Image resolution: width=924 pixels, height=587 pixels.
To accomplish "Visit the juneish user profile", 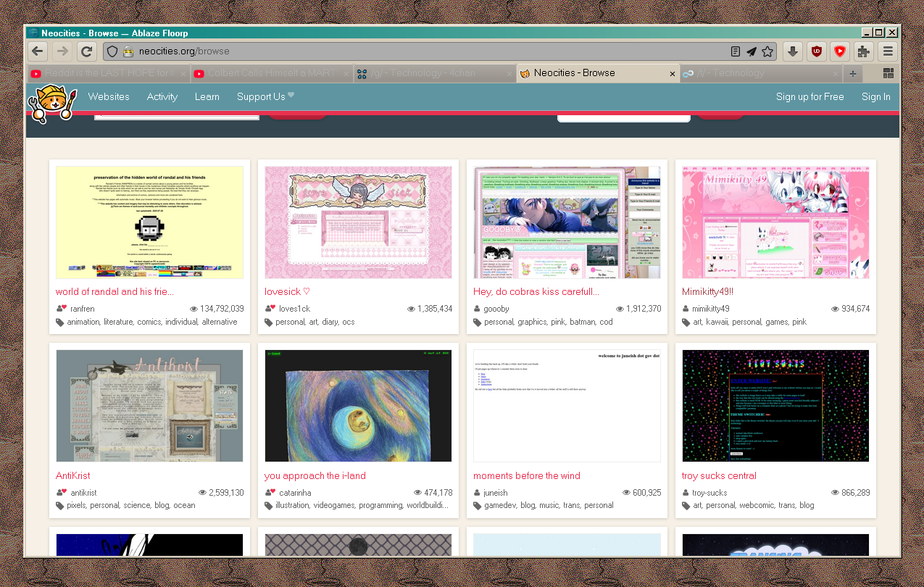I will tap(496, 493).
